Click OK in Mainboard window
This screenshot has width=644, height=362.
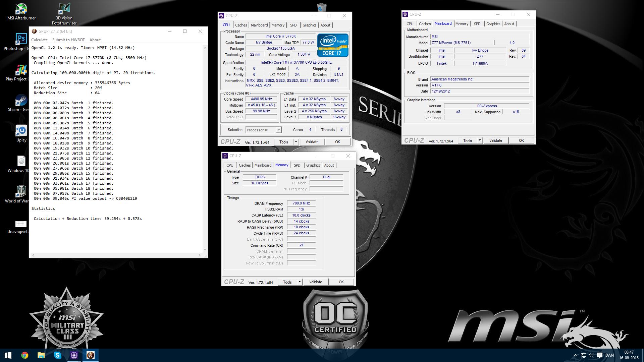click(521, 140)
